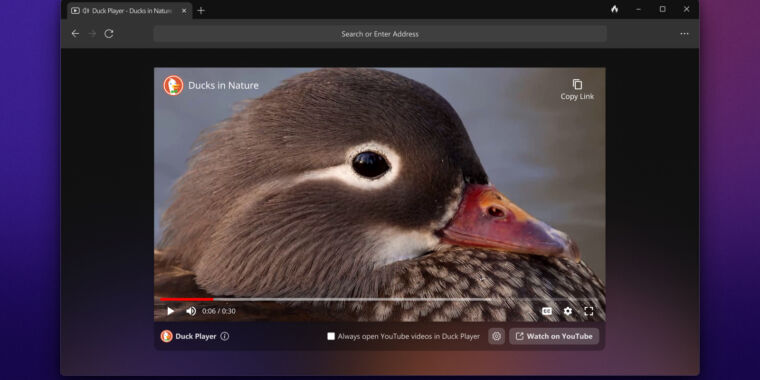Select the Duck Player - Ducks in Nature tab
This screenshot has height=380, width=760.
click(129, 11)
